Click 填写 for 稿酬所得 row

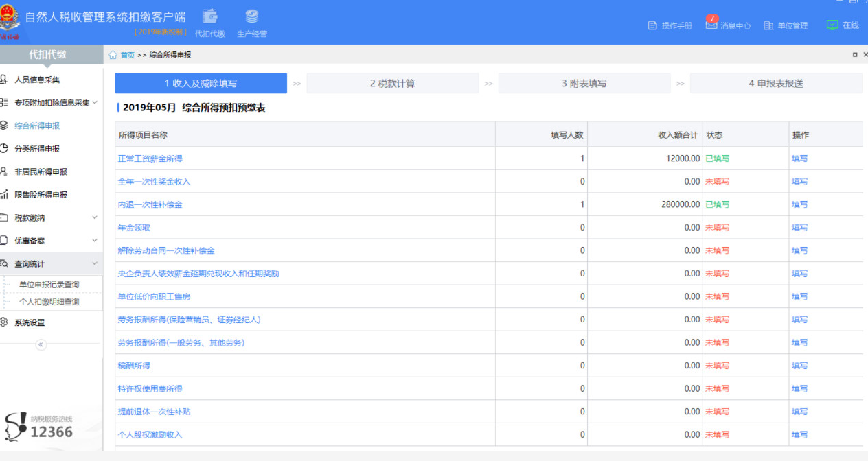tap(799, 366)
